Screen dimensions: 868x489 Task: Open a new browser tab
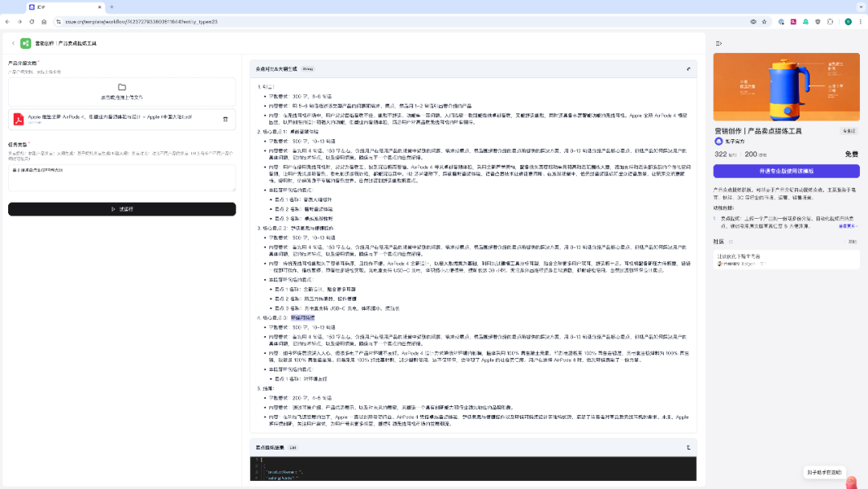(x=112, y=7)
